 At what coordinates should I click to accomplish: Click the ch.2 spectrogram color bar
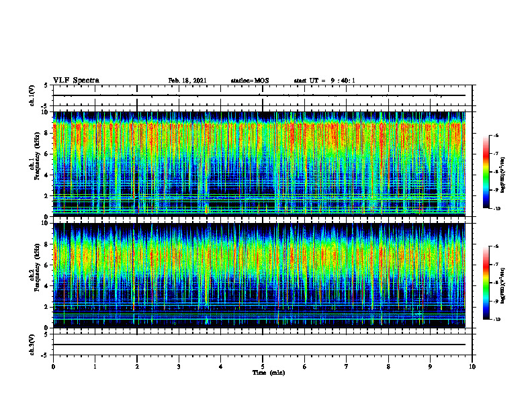click(486, 283)
